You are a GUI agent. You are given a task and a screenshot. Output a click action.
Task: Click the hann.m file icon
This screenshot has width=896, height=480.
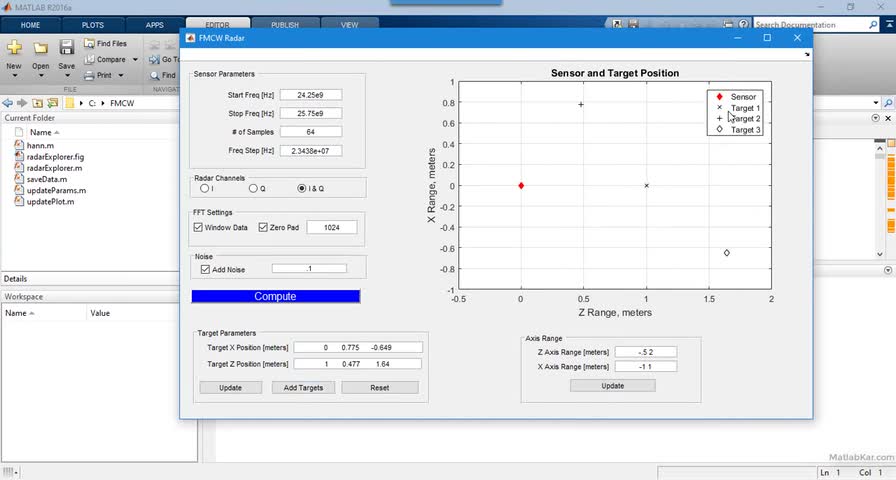pos(19,145)
